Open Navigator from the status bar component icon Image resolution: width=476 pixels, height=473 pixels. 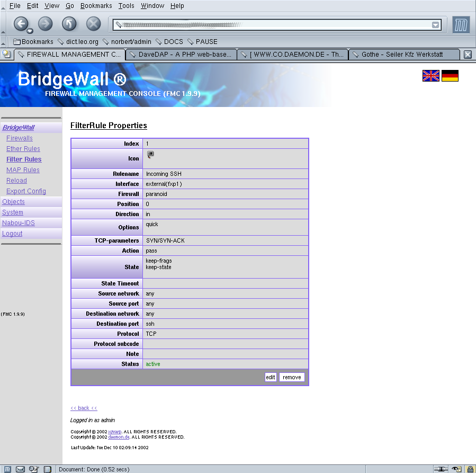(7, 469)
